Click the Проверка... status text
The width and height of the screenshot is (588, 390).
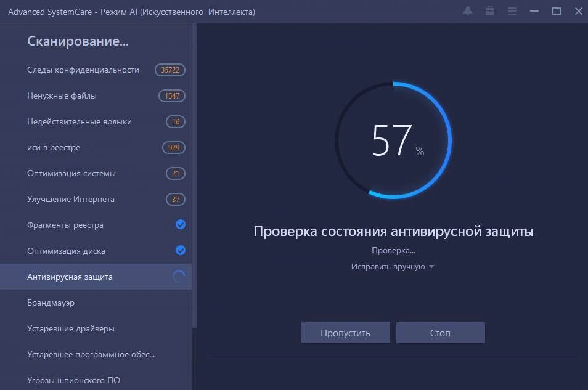393,250
